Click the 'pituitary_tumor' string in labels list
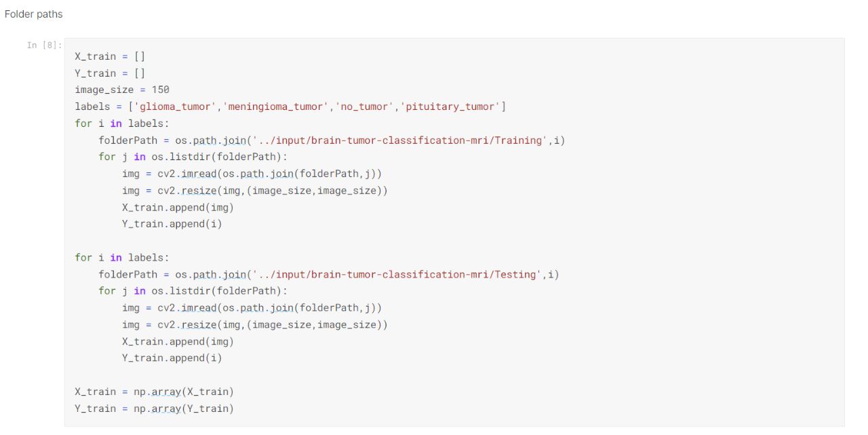This screenshot has width=868, height=435. [450, 107]
